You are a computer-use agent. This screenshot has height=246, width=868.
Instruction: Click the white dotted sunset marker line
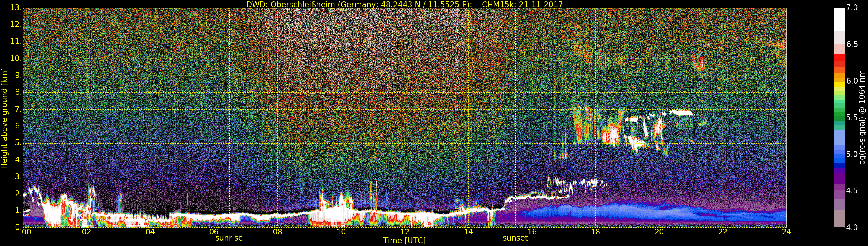tap(516, 118)
